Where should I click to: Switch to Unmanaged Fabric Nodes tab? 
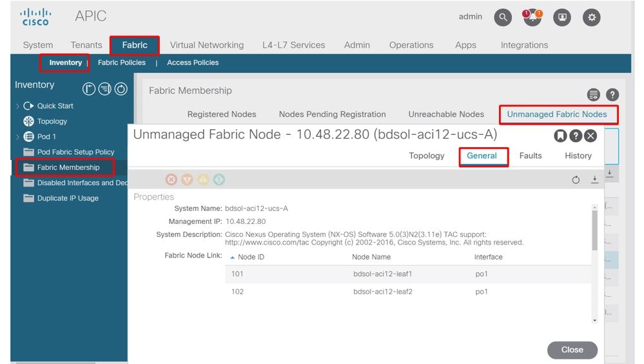pos(557,114)
